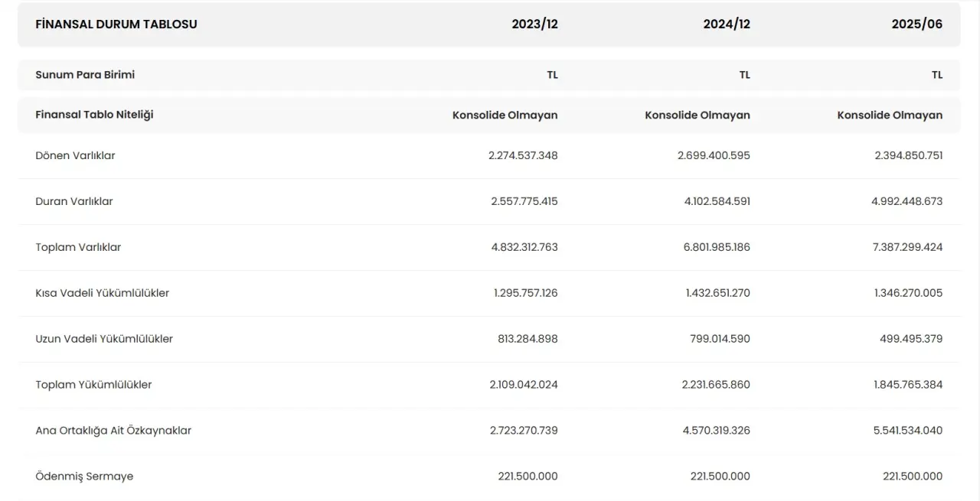Click the Uzun Vadeli Yükümlülükler row label
980x501 pixels.
pos(104,339)
